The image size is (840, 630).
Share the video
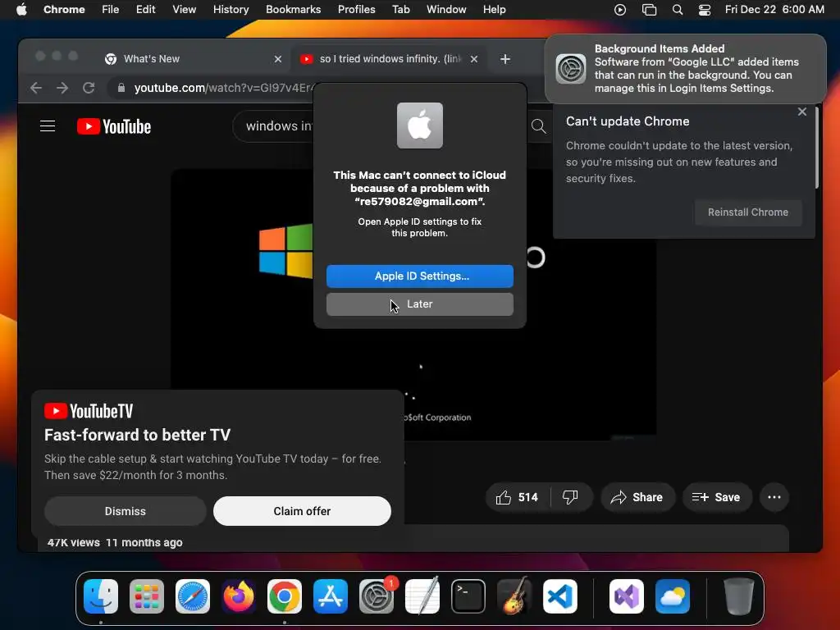(x=637, y=498)
